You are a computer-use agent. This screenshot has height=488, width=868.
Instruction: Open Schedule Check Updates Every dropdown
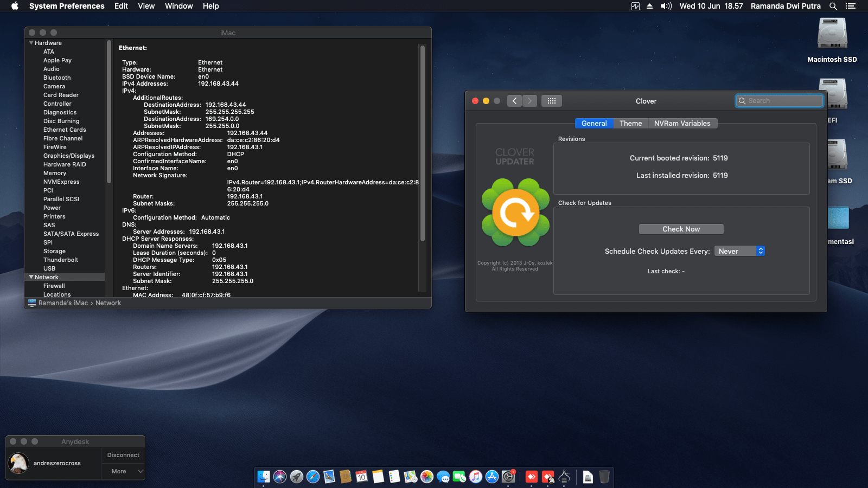739,251
